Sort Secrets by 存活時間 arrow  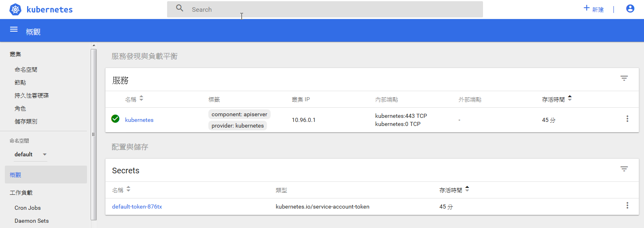[x=467, y=189]
